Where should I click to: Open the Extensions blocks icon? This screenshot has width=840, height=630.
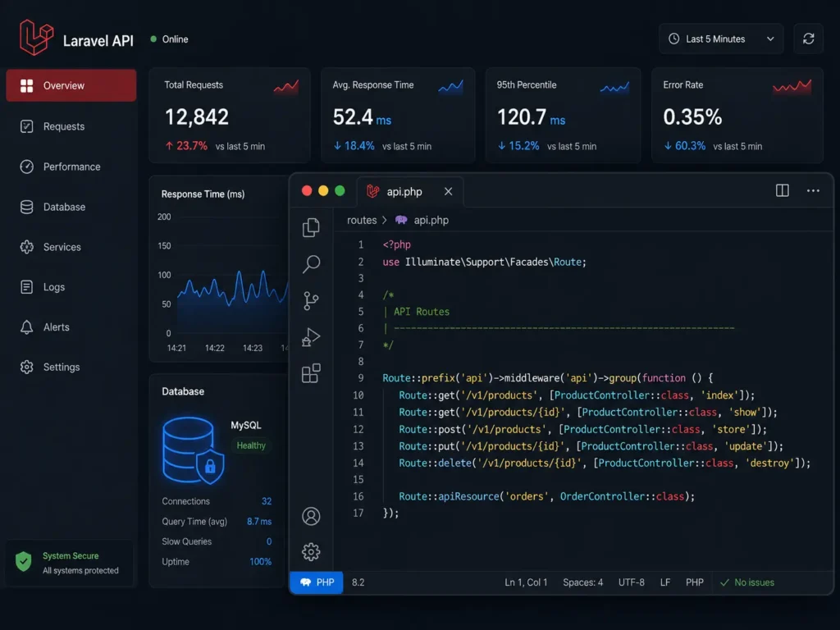(x=311, y=373)
